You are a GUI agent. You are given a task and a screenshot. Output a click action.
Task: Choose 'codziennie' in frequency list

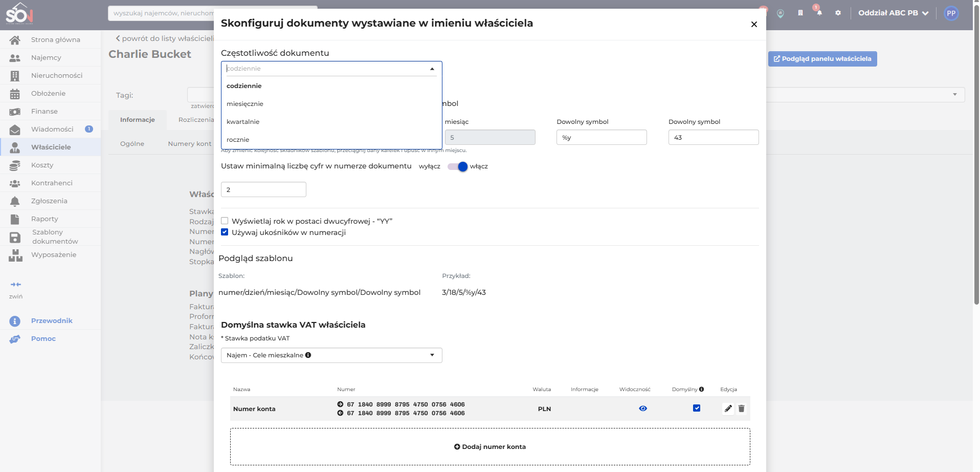click(331, 86)
